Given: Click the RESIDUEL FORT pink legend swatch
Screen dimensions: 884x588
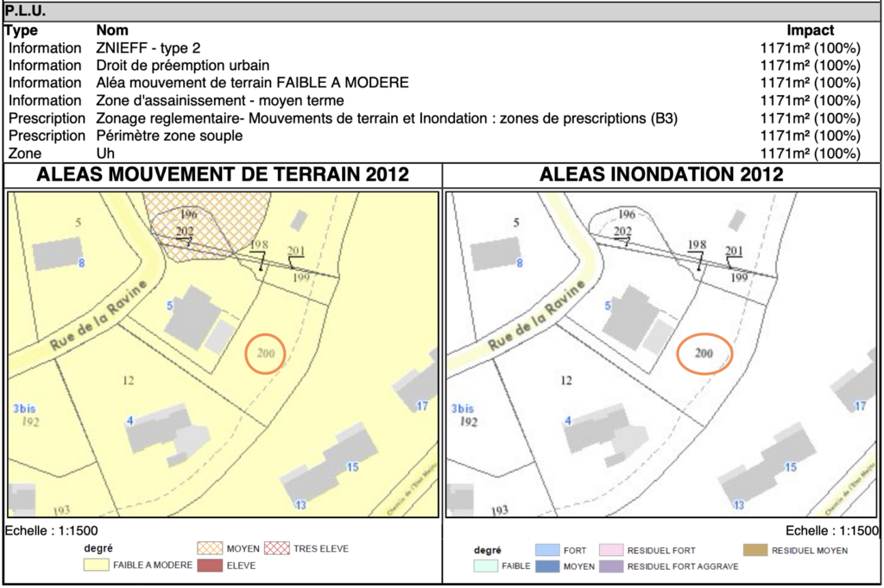Looking at the screenshot, I should (x=611, y=550).
